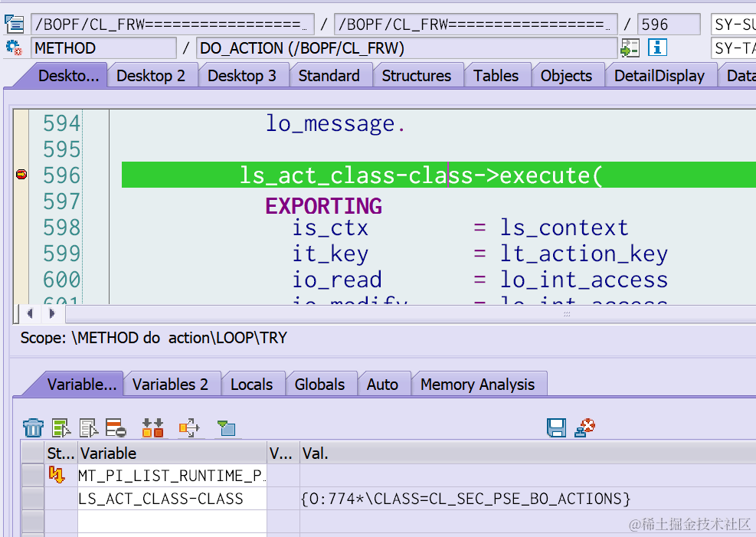
Task: Click line number 598 in the gutter
Action: click(x=61, y=228)
